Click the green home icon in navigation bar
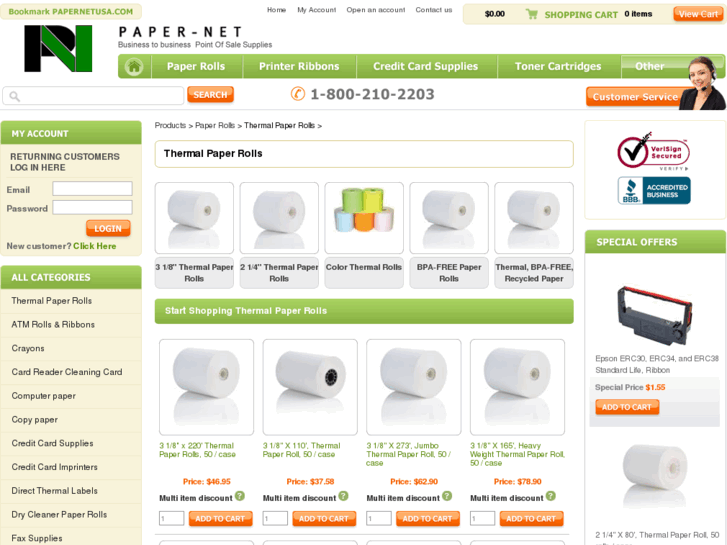 [x=134, y=66]
